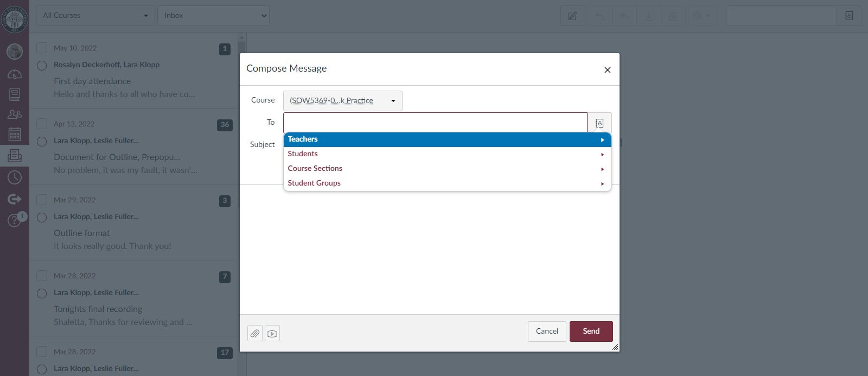Select Teachers from recipient list
The width and height of the screenshot is (868, 376).
pos(447,139)
